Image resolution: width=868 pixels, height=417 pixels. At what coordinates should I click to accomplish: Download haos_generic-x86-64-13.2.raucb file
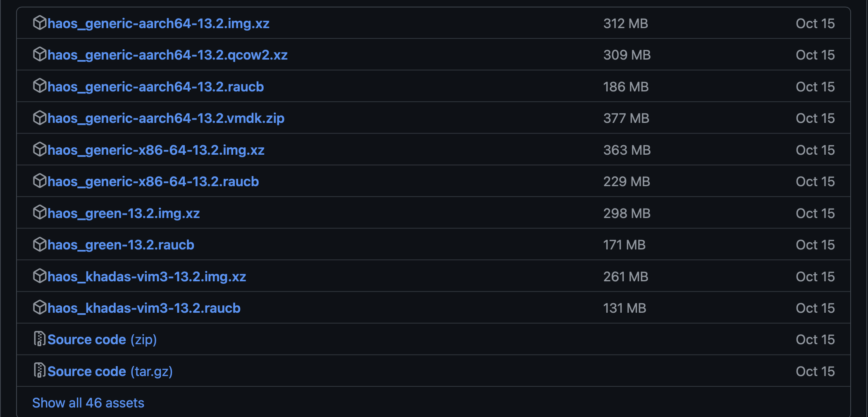(153, 182)
